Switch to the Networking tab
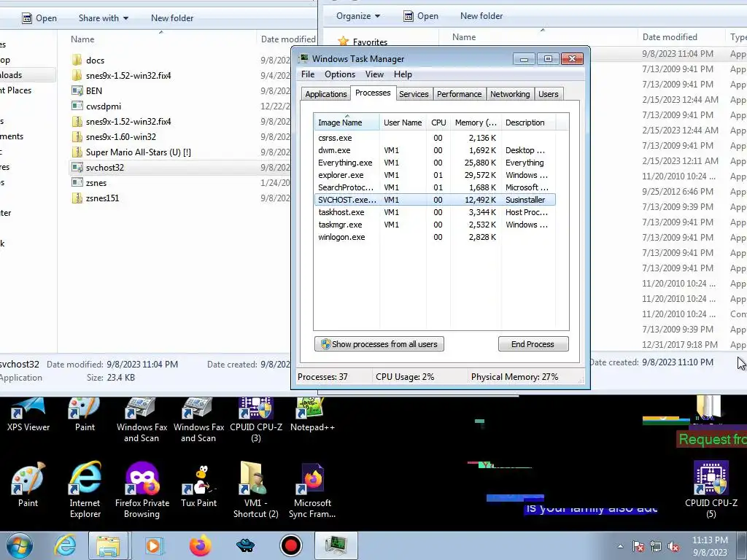This screenshot has width=747, height=560. point(510,94)
